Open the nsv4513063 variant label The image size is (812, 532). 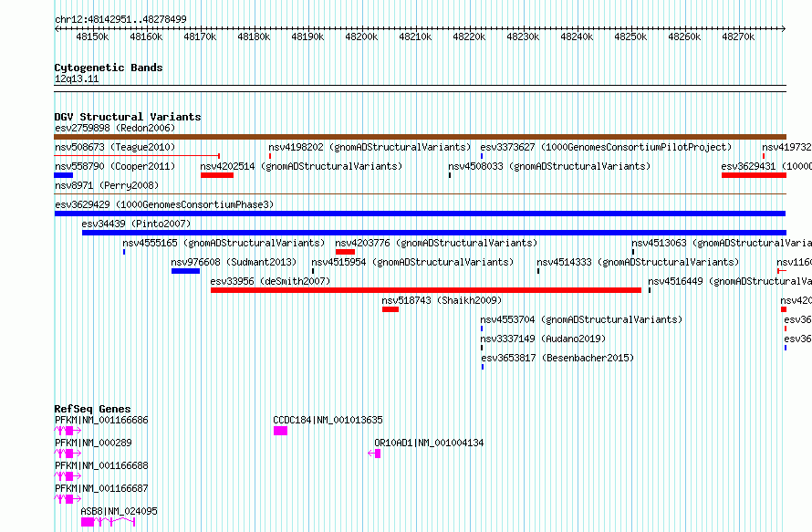coord(722,243)
